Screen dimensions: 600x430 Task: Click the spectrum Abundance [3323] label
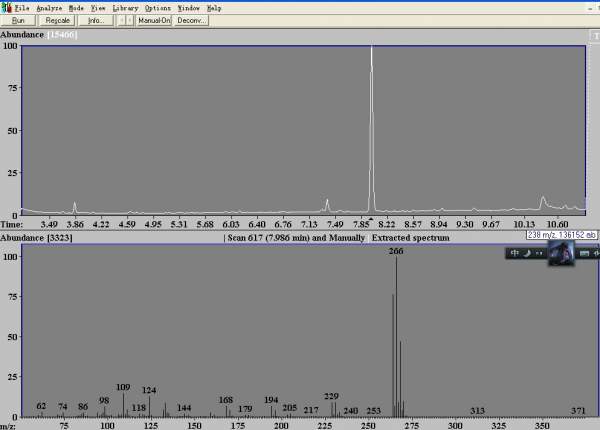pos(36,238)
